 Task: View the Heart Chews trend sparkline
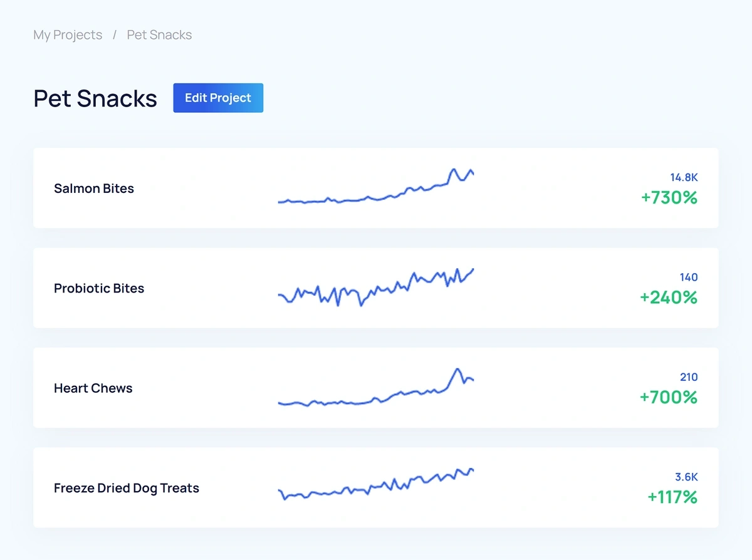coord(376,387)
